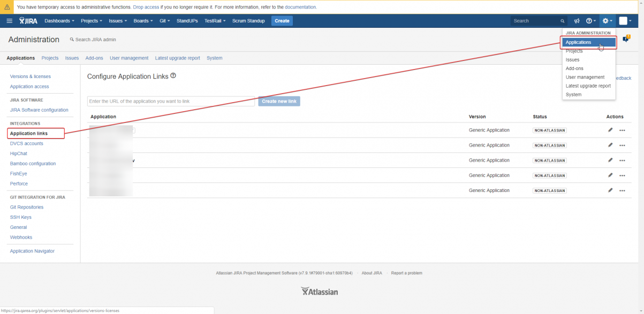
Task: Click the Version column header
Action: click(478, 117)
